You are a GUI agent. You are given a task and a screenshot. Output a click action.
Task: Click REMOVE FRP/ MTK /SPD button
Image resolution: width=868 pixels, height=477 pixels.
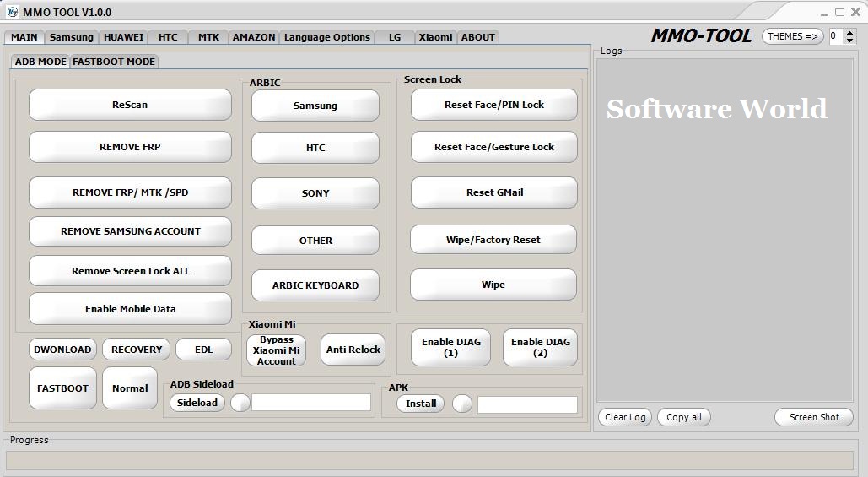coord(130,192)
